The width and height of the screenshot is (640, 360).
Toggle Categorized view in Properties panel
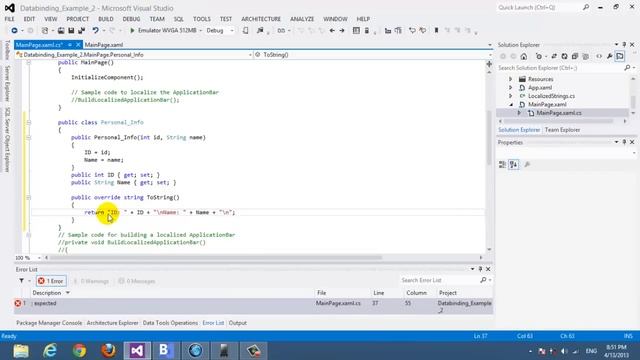(x=503, y=164)
